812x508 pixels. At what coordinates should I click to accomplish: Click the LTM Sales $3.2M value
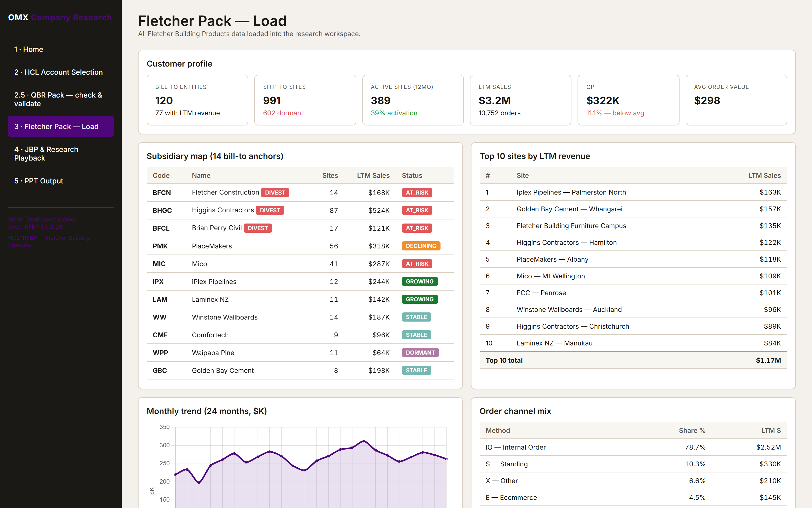(x=495, y=101)
